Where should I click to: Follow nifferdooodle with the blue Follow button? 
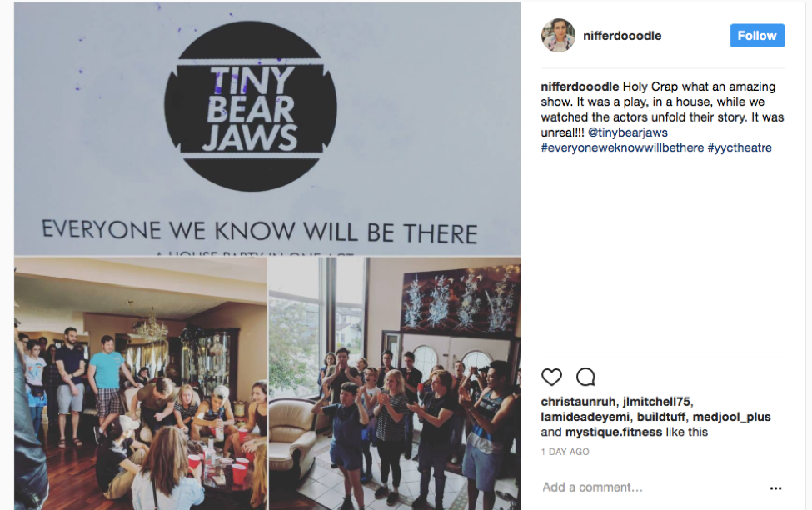pos(757,36)
